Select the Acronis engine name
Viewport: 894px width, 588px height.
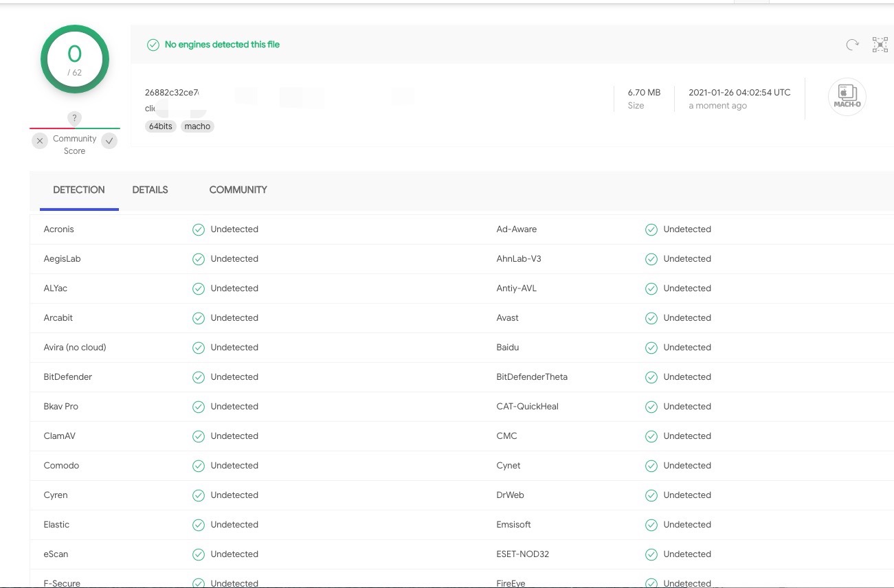pyautogui.click(x=58, y=229)
